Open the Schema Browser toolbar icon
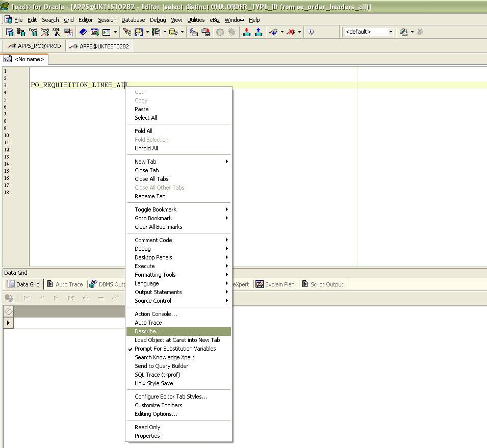The height and width of the screenshot is (448, 487). click(21, 32)
